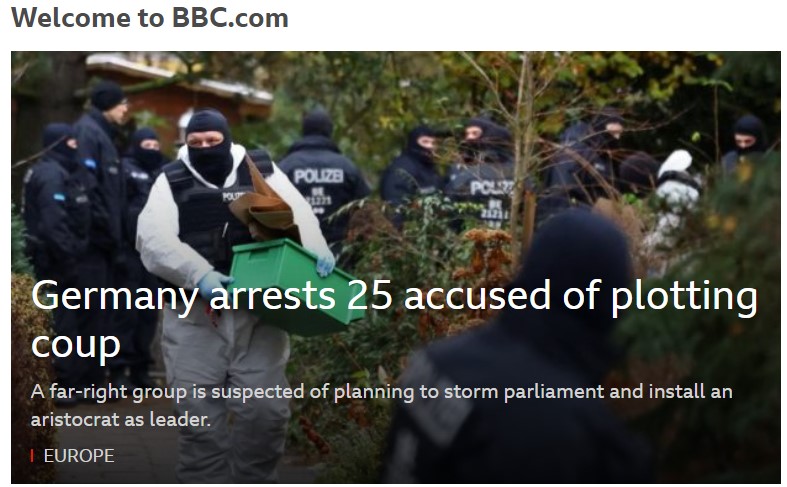Click "BBC.com" in the welcome heading
Screen dimensions: 787x487
(230, 18)
